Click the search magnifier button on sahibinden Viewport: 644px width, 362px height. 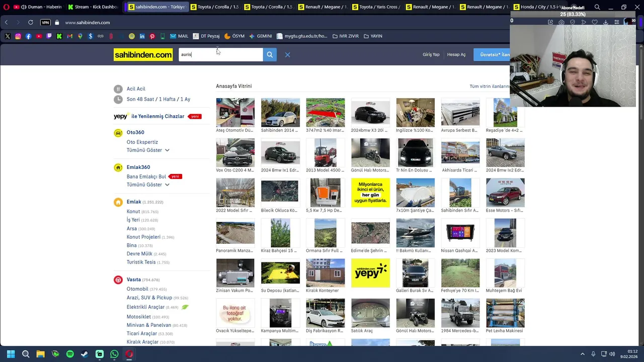pyautogui.click(x=270, y=54)
